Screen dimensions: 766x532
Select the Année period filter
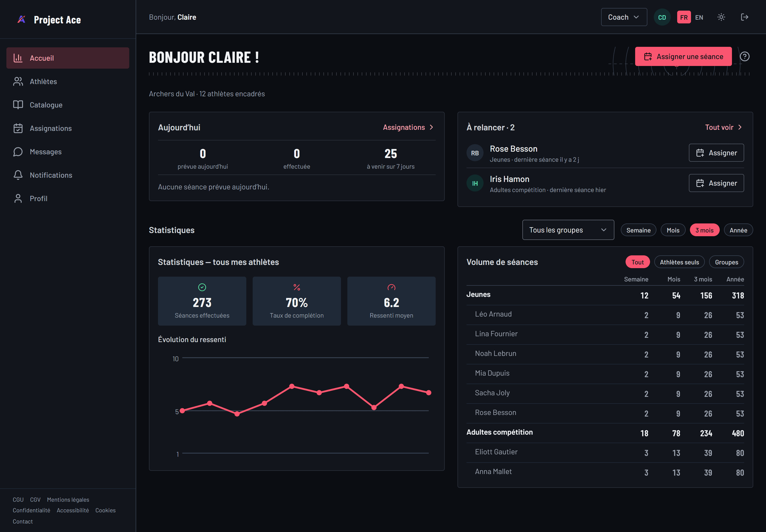(738, 230)
